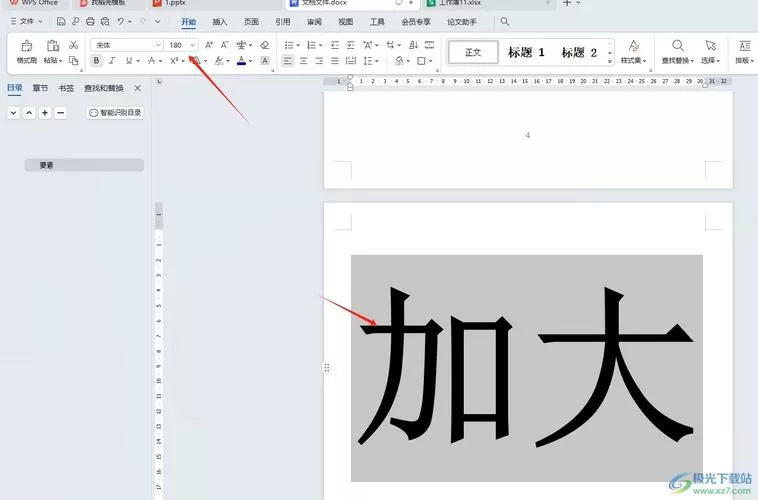The height and width of the screenshot is (500, 758).
Task: Click the Print Preview icon
Action: [105, 21]
